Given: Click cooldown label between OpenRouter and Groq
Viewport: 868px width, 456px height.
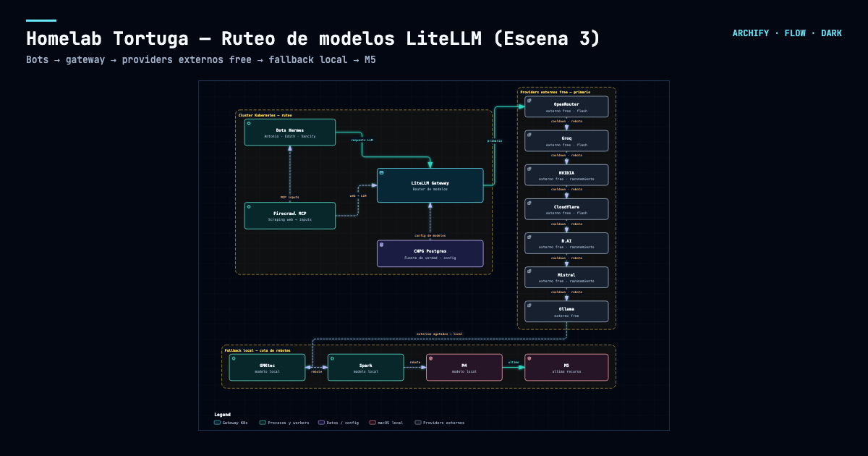Looking at the screenshot, I should click(566, 121).
